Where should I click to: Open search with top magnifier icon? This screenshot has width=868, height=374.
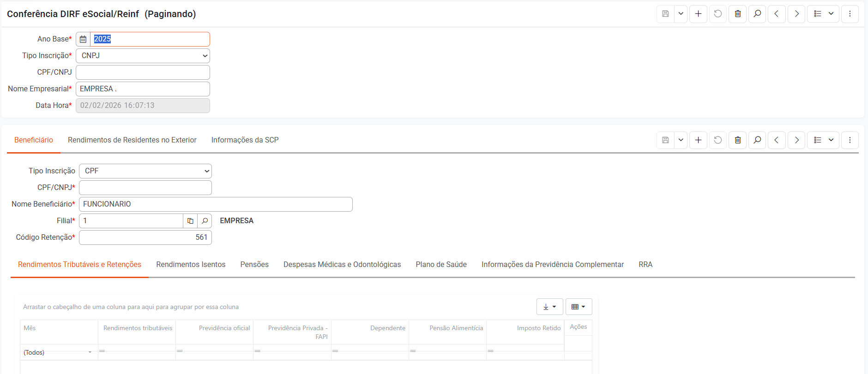pos(757,14)
